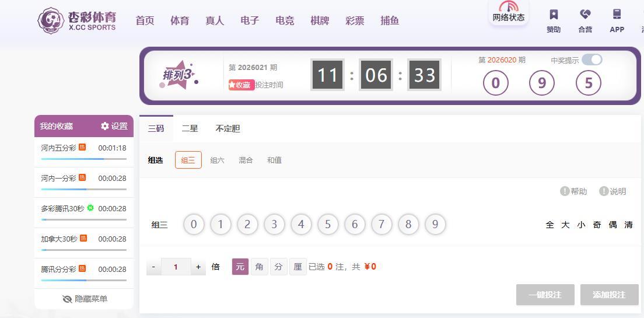The width and height of the screenshot is (644, 318).
Task: Click the 帮助 help info icon
Action: point(565,191)
